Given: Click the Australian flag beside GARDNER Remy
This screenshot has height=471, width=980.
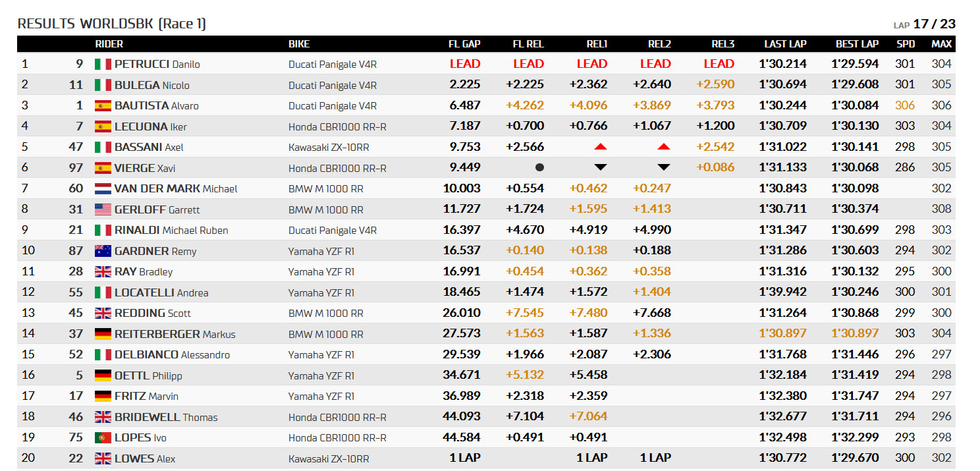Looking at the screenshot, I should [103, 251].
